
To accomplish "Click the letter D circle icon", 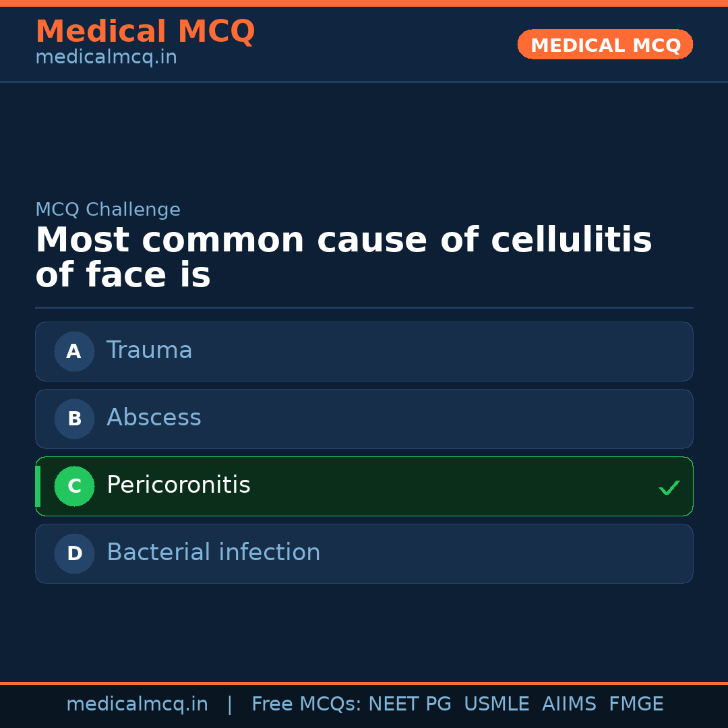I will click(74, 553).
